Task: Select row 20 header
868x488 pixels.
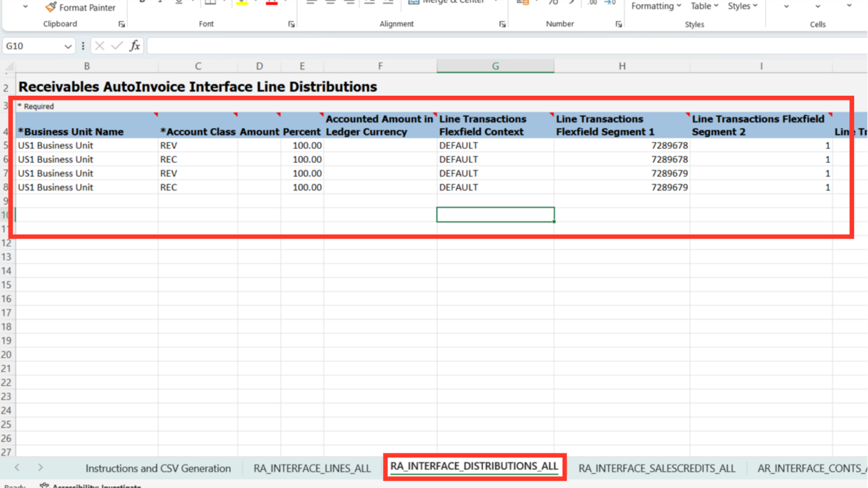Action: click(x=7, y=355)
